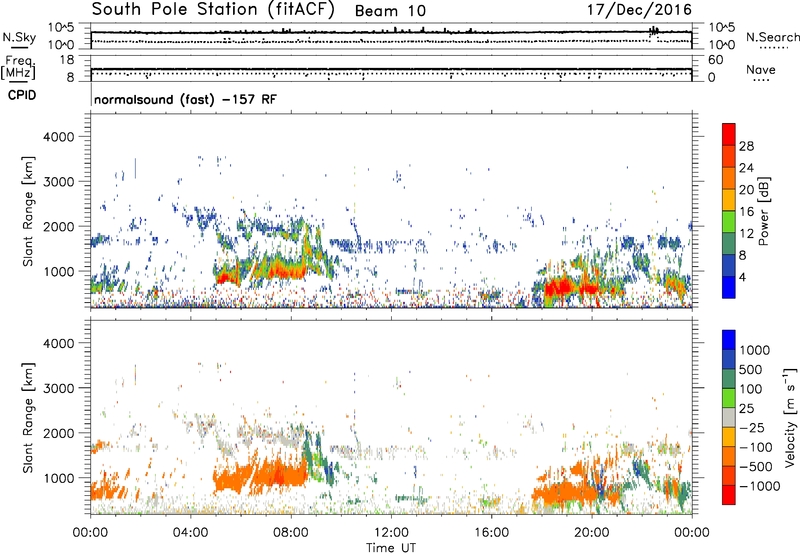Click the date '17/Dec/2016'

click(x=639, y=9)
